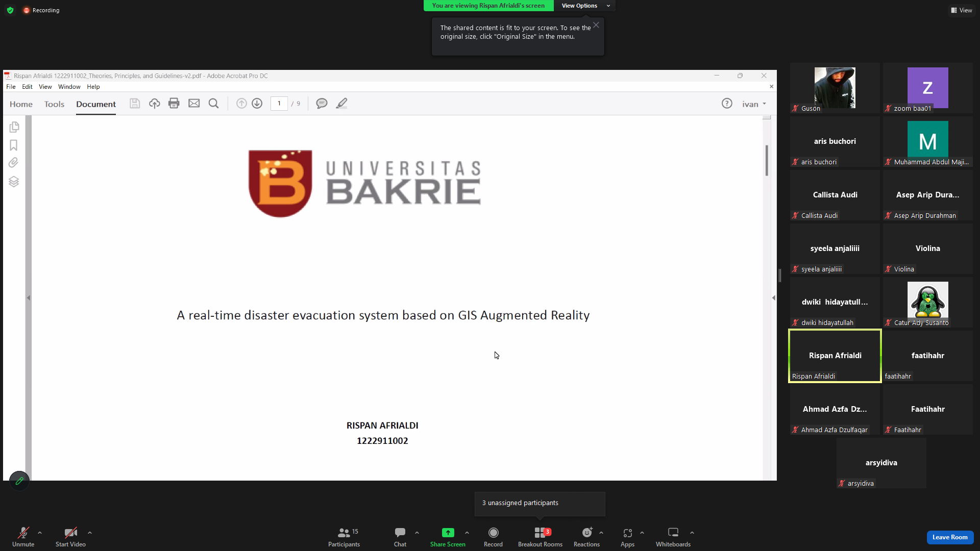Start Video camera toggle
Screen dimensions: 980x551
[70, 537]
